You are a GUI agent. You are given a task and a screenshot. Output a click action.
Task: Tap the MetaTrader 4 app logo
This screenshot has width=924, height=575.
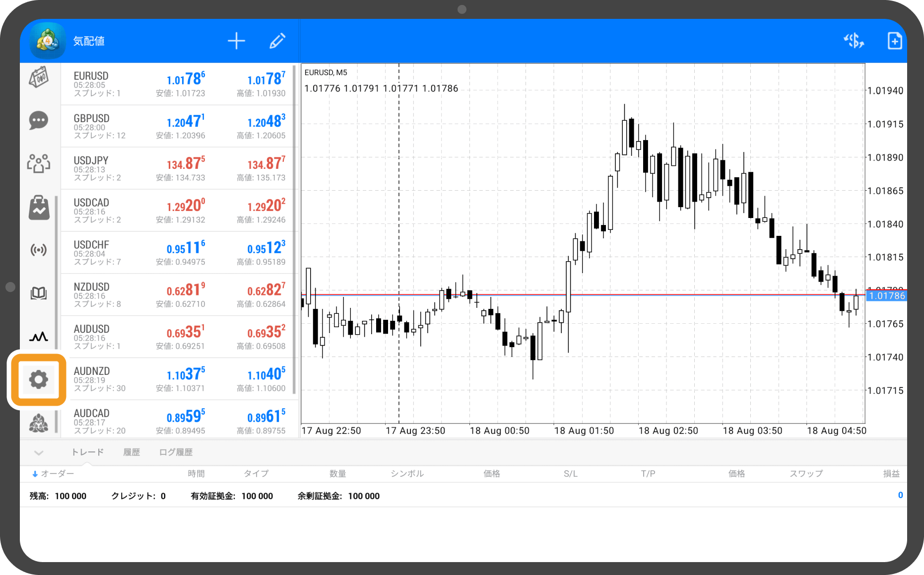click(x=48, y=41)
